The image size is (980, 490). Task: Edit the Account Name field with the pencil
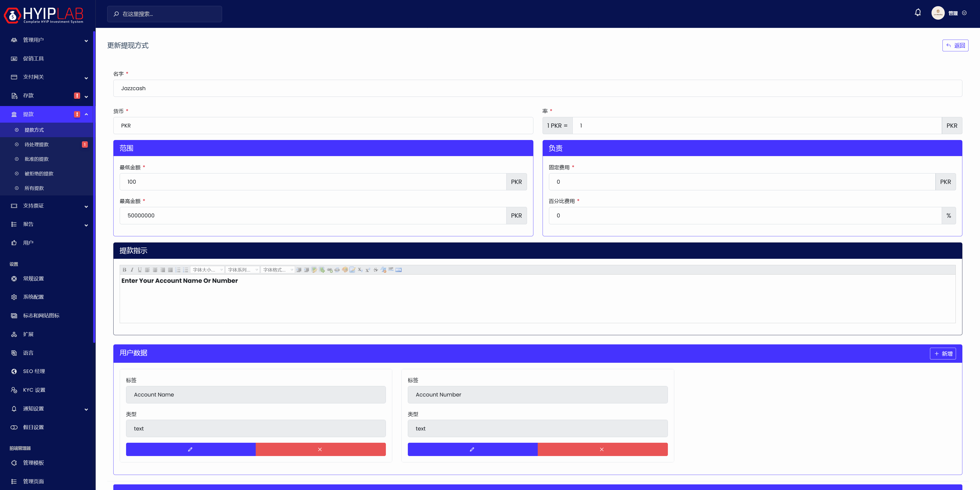(191, 449)
